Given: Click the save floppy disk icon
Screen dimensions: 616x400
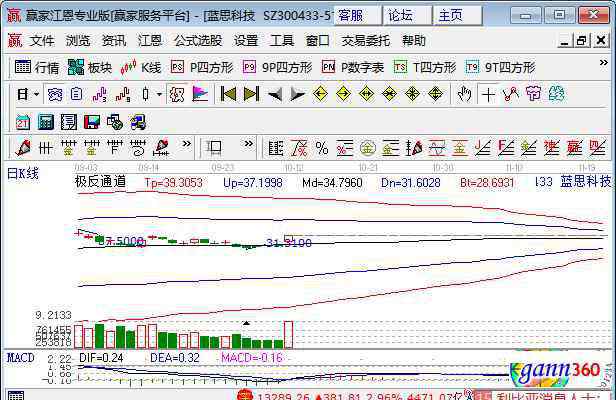Looking at the screenshot, I should 91,121.
